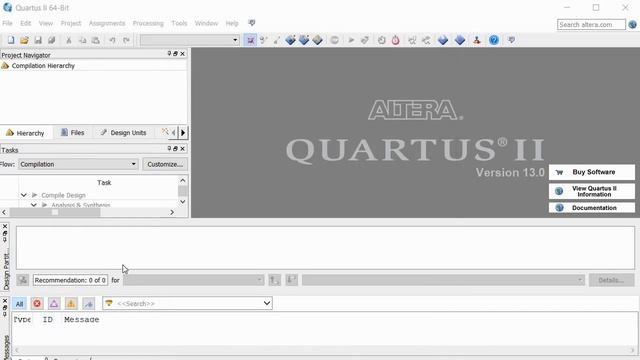This screenshot has height=360, width=640.
Task: Click the globe icon beside search box
Action: 632,24
